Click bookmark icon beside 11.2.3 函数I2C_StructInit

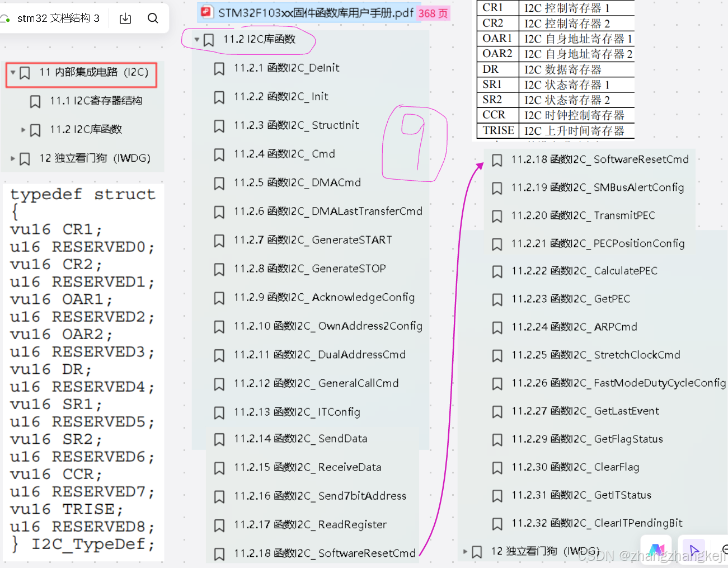click(219, 126)
